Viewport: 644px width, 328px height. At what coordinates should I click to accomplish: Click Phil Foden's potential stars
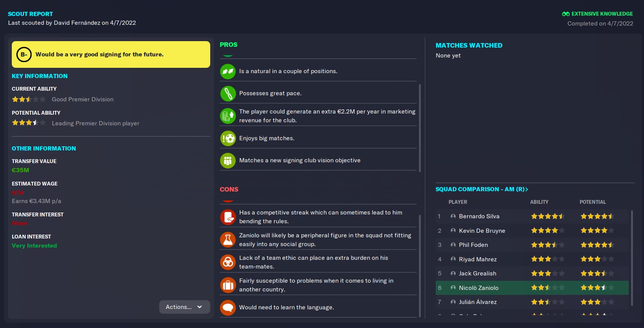(597, 245)
